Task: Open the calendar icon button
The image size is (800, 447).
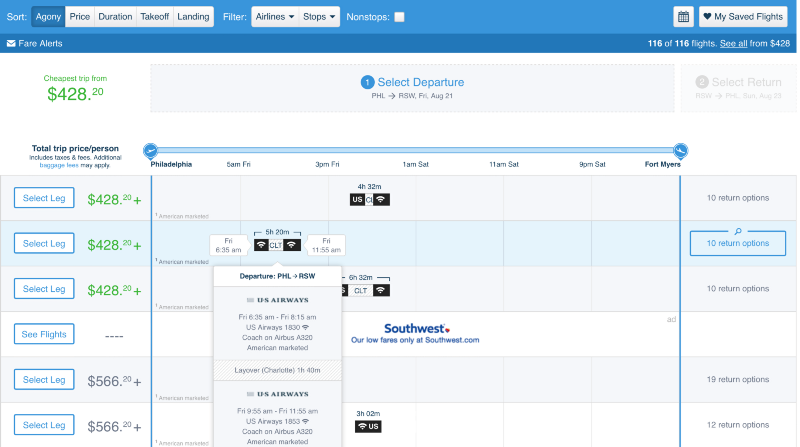Action: coord(683,17)
